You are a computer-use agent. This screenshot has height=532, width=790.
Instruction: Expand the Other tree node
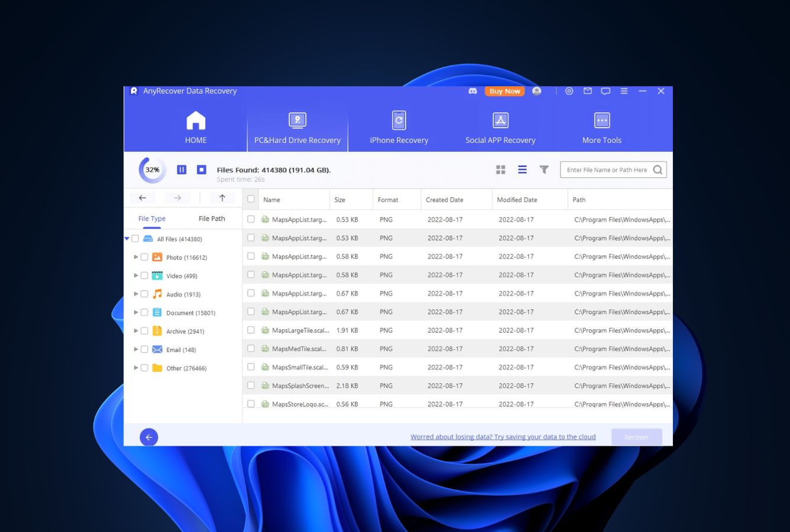tap(136, 368)
